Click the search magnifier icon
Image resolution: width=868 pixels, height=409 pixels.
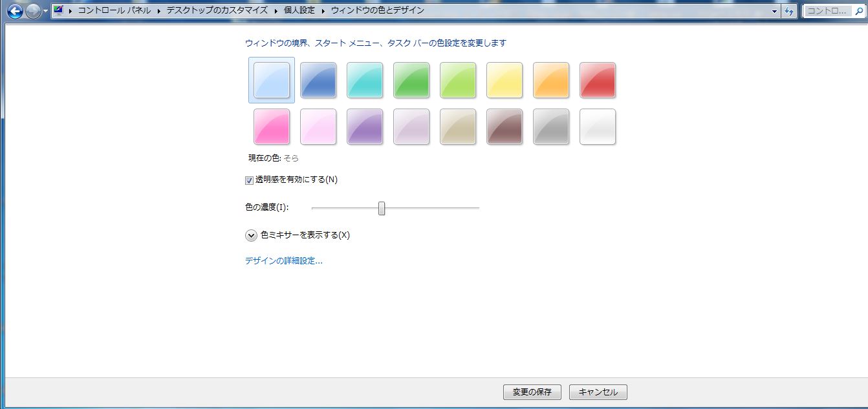[x=858, y=10]
